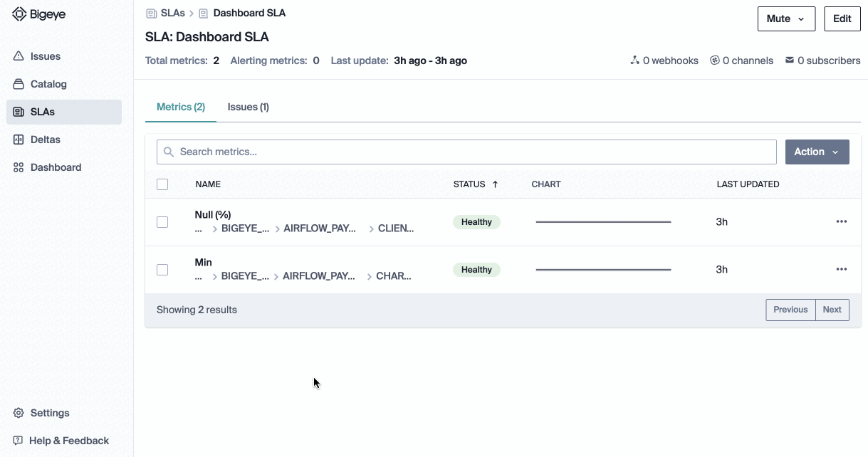This screenshot has height=457, width=868.
Task: Expand the Min path ellipsis
Action: click(x=199, y=277)
